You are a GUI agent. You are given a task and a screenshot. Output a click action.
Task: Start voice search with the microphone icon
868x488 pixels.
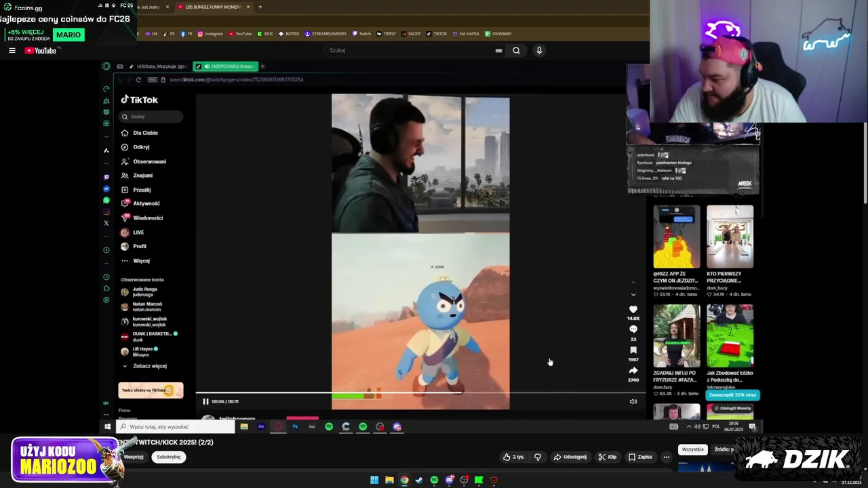pos(539,50)
